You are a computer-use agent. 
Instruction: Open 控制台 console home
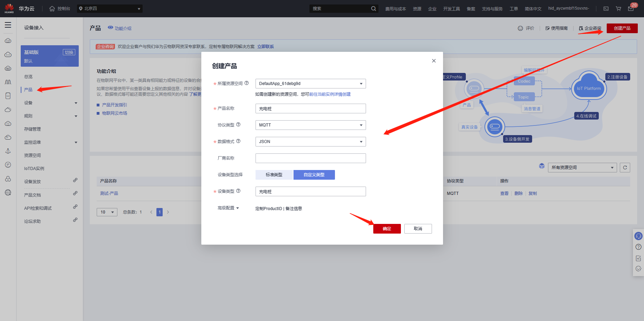[x=60, y=9]
